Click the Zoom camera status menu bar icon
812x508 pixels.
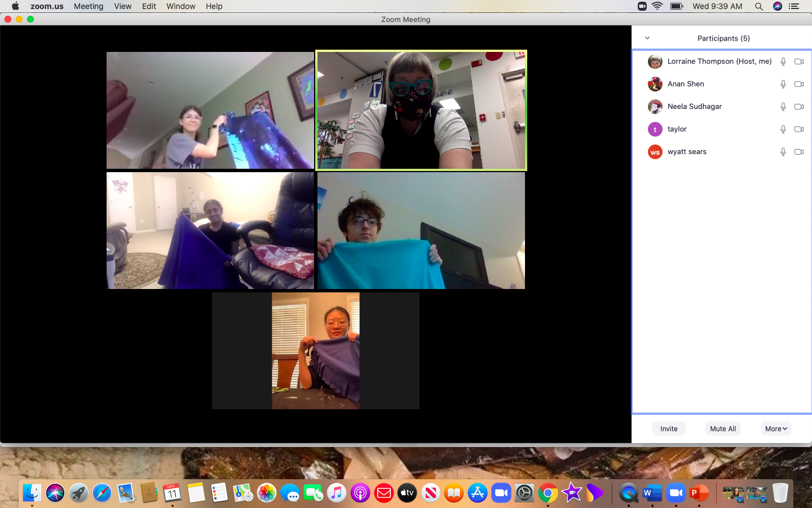pos(642,6)
